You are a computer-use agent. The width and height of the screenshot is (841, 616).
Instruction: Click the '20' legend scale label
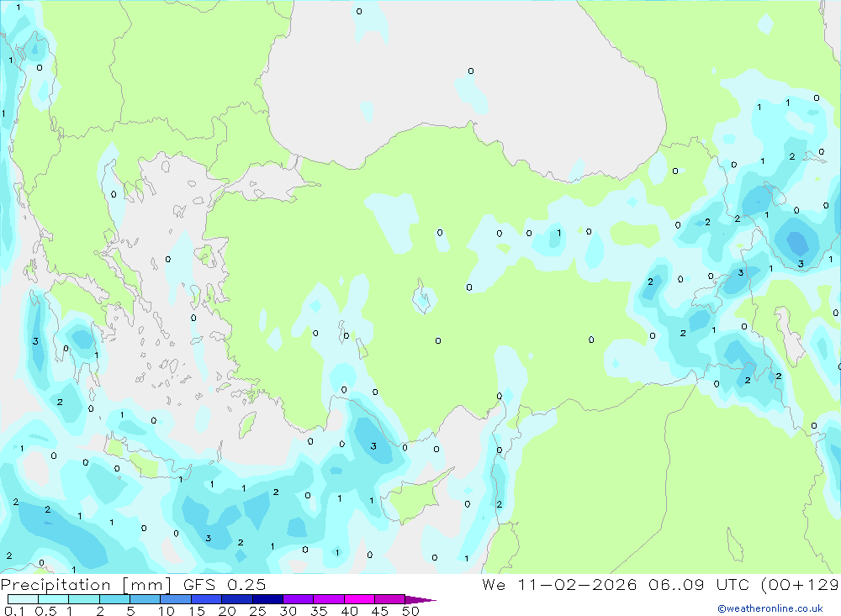227,611
